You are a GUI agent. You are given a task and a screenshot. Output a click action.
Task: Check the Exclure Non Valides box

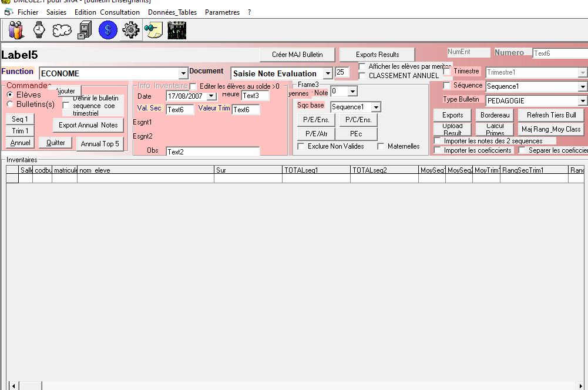[x=301, y=146]
